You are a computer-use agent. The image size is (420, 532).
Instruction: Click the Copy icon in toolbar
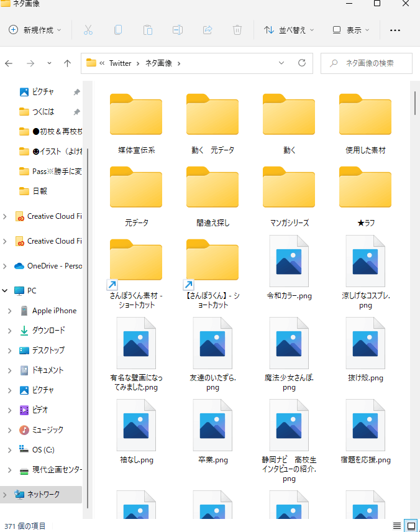click(118, 30)
